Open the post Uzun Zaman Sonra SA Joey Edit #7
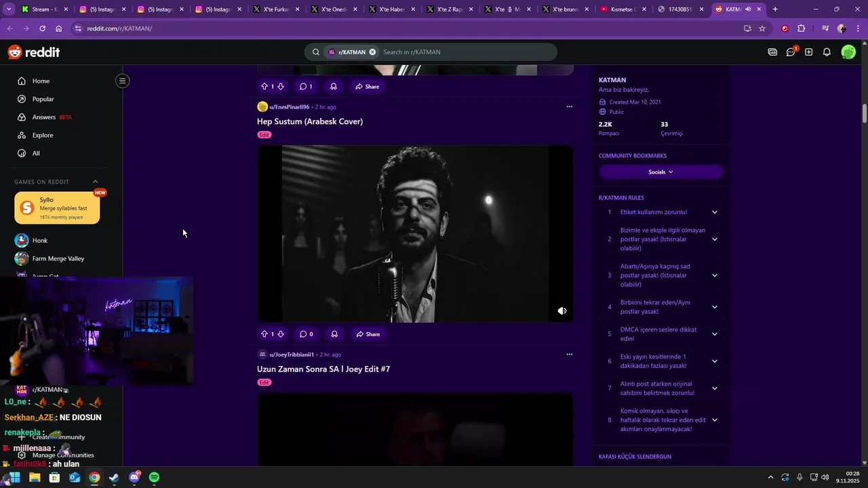This screenshot has width=868, height=488. coord(323,369)
